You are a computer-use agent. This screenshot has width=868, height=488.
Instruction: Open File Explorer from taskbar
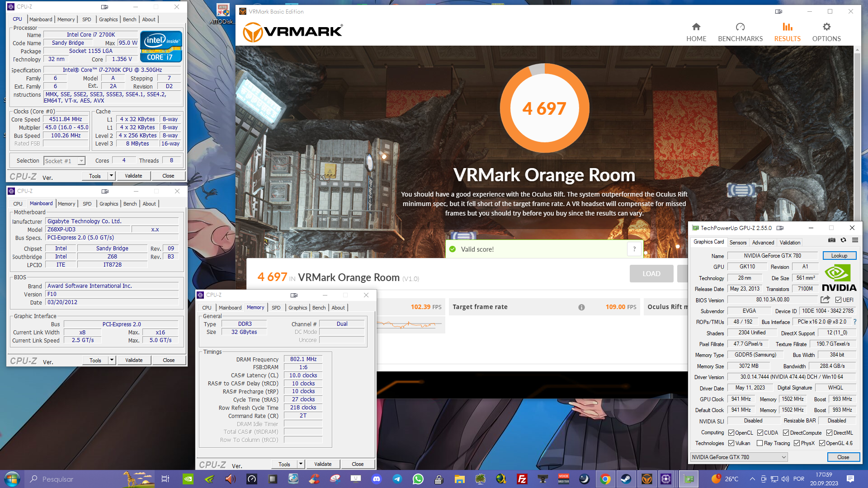[459, 479]
